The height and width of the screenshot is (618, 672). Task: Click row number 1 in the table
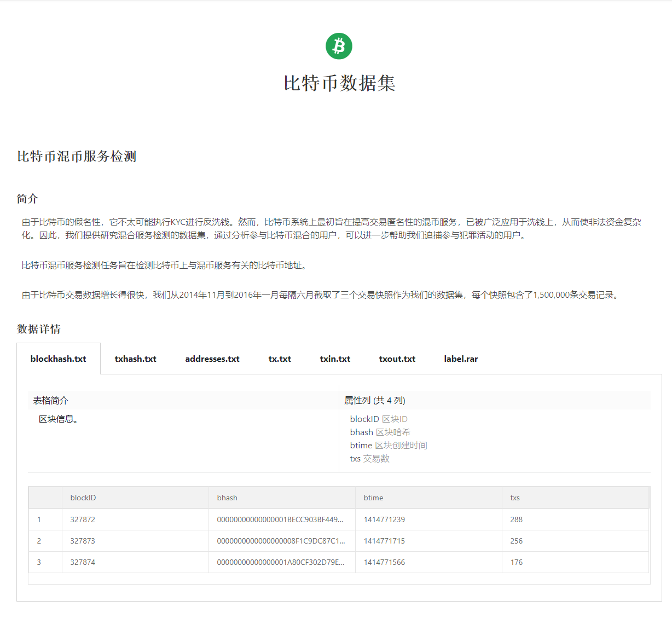(38, 519)
